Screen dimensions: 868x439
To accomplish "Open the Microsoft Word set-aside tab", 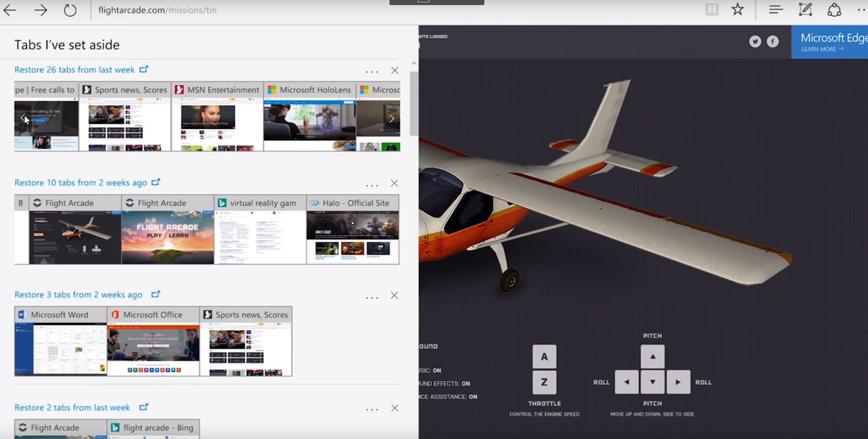I will (61, 341).
